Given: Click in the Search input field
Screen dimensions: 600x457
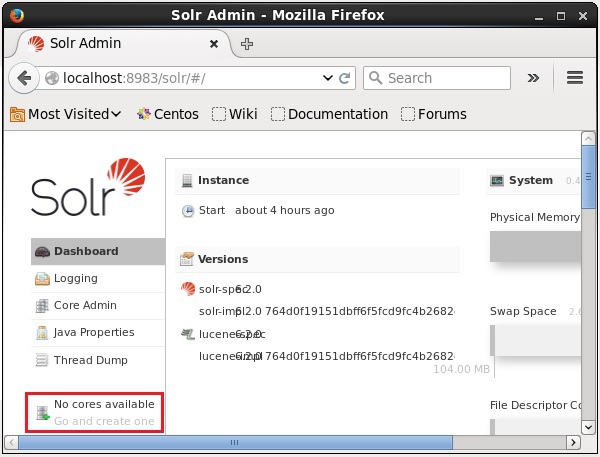Looking at the screenshot, I should coord(445,78).
